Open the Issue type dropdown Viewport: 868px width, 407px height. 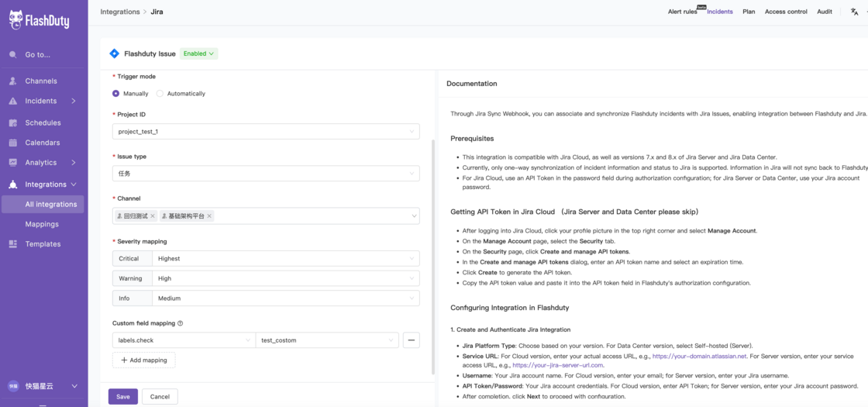266,174
